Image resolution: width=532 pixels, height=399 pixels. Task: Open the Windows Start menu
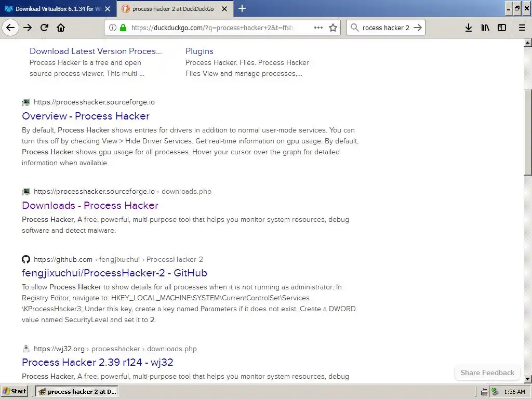14,392
